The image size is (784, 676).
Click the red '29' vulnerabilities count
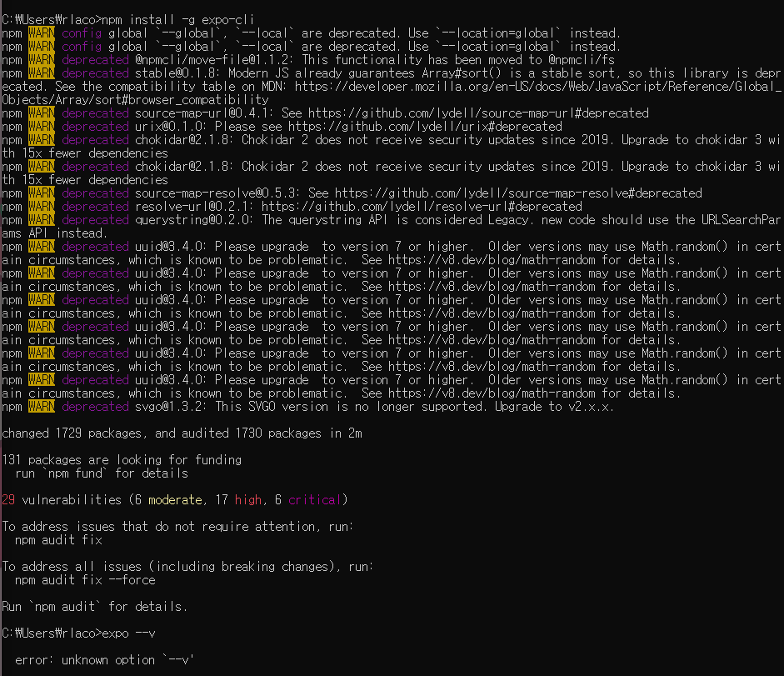[8, 500]
